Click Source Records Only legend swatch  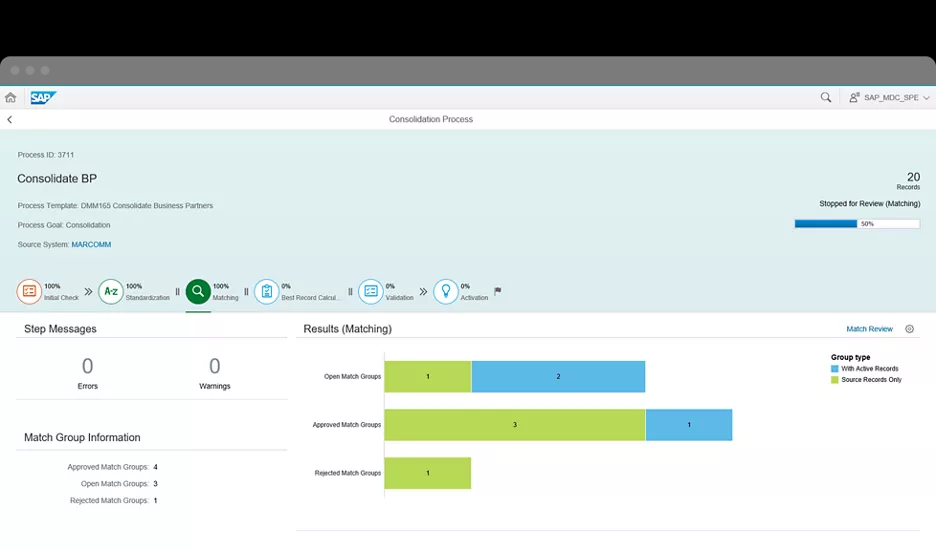[x=835, y=380]
